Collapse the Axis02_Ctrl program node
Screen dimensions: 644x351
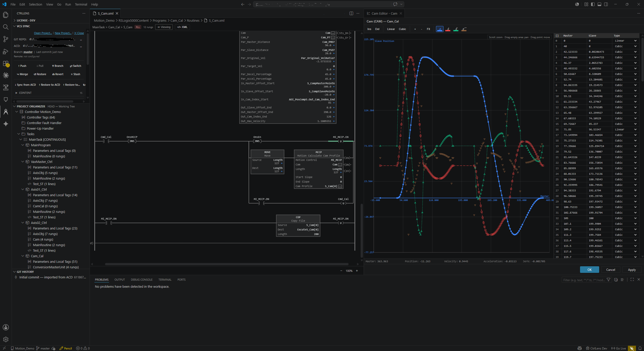[x=23, y=223]
